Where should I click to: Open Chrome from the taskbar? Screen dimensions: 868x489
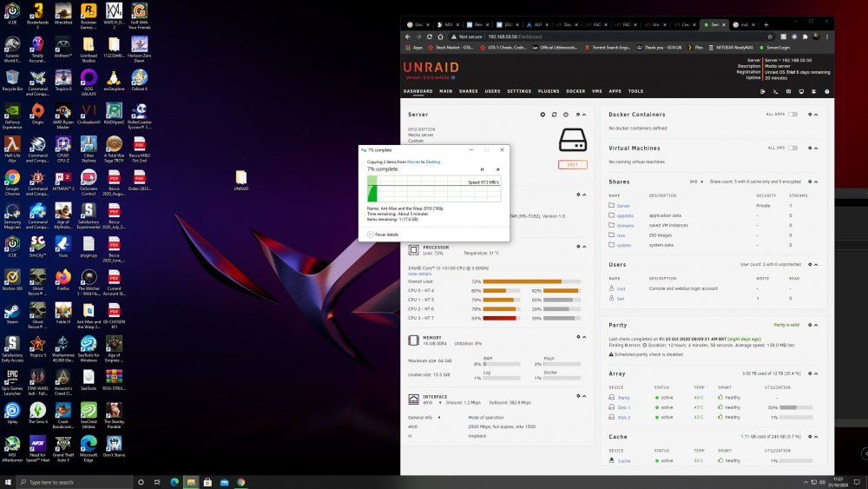coord(241,482)
